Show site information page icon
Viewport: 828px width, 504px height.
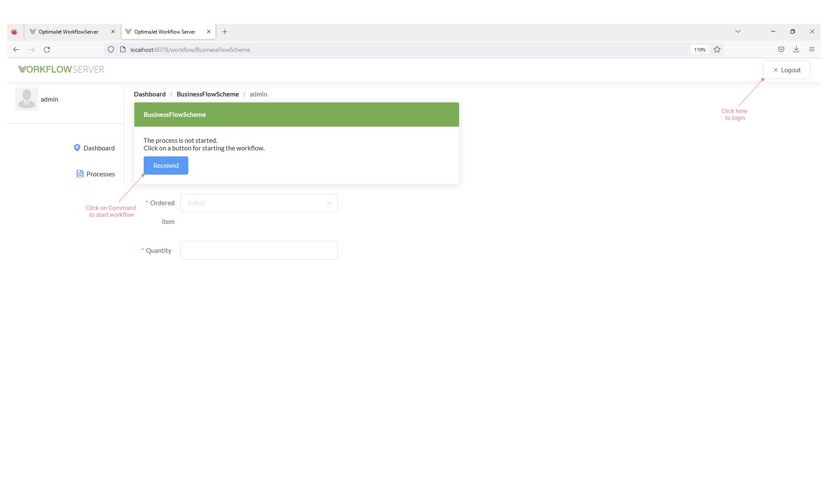(123, 50)
